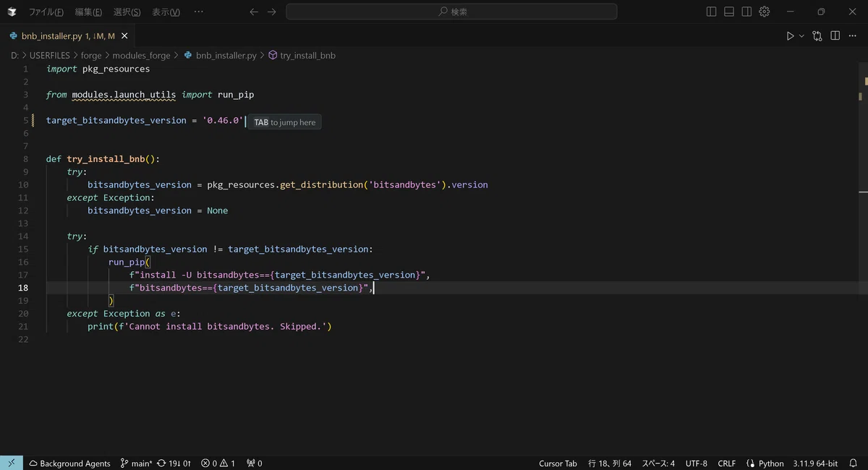Click 'except Exception as e:' text
The width and height of the screenshot is (868, 470).
[x=124, y=313]
